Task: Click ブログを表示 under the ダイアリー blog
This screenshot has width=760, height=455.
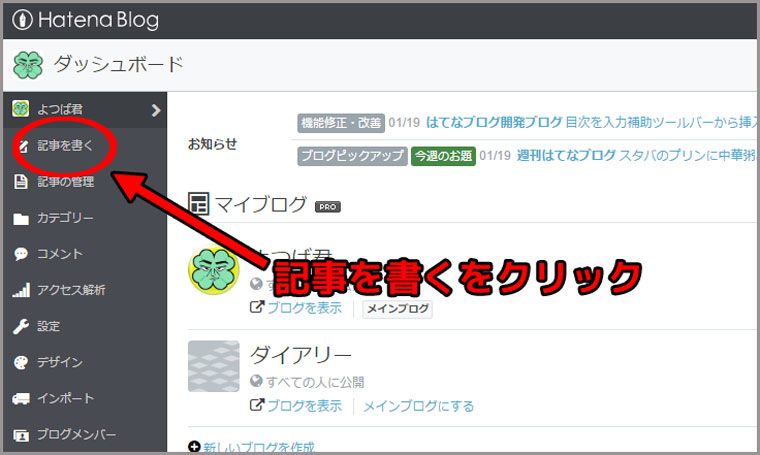Action: pyautogui.click(x=304, y=406)
